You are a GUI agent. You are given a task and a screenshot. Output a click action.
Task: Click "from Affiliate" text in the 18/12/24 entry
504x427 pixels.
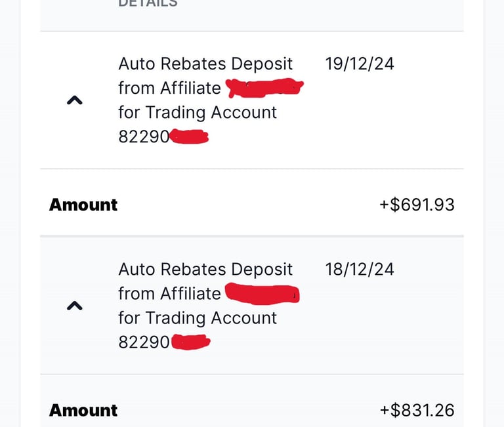pyautogui.click(x=169, y=294)
